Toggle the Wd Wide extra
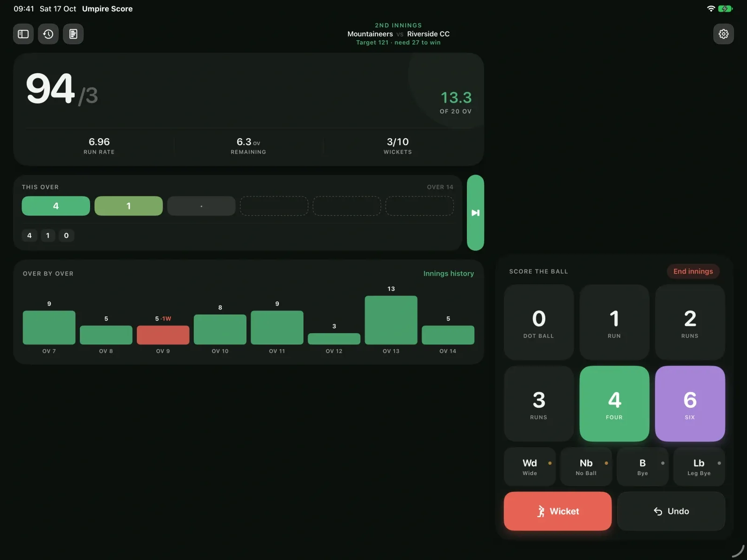Screen dimensions: 747x560 529,467
